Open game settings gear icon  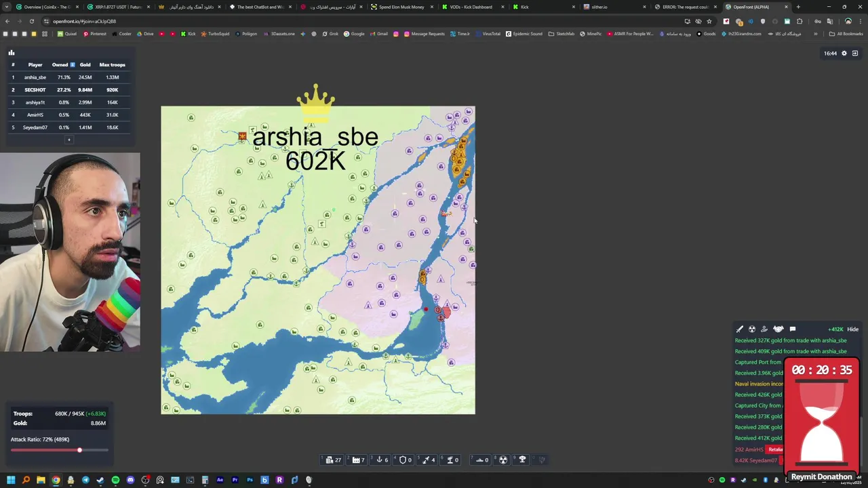(844, 53)
